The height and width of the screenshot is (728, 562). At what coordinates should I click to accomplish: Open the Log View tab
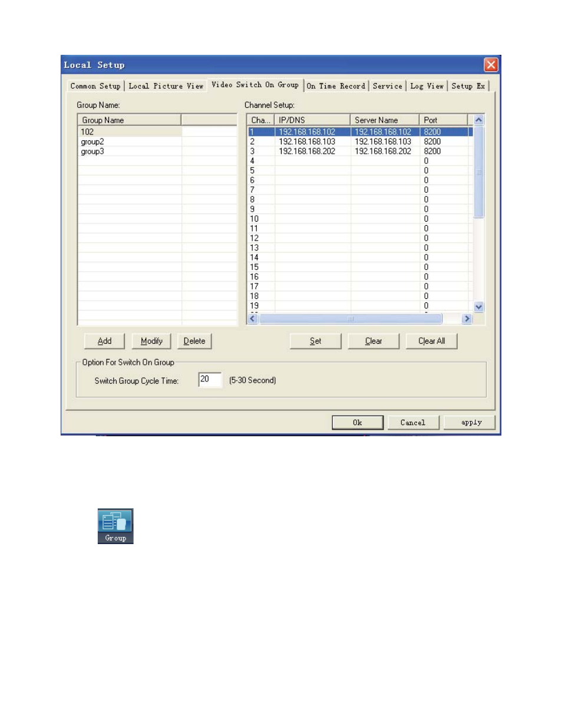click(427, 86)
